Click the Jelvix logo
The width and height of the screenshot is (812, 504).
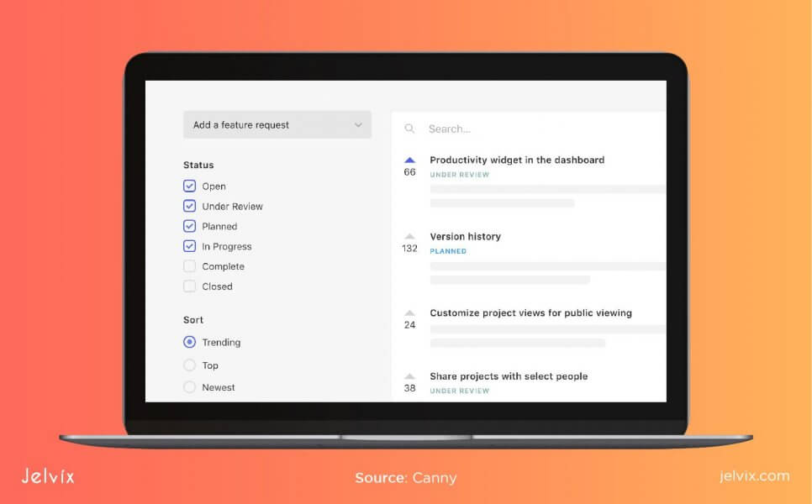pyautogui.click(x=48, y=476)
